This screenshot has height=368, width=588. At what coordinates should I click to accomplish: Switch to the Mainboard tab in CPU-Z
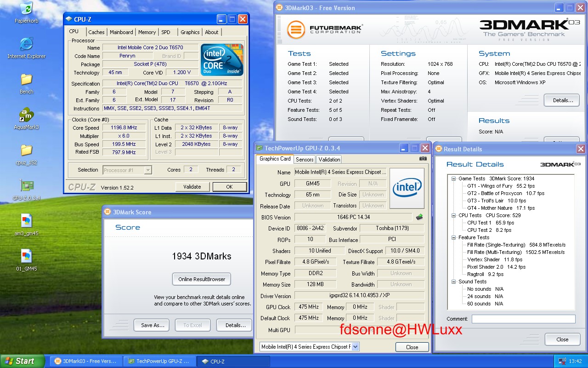(121, 32)
